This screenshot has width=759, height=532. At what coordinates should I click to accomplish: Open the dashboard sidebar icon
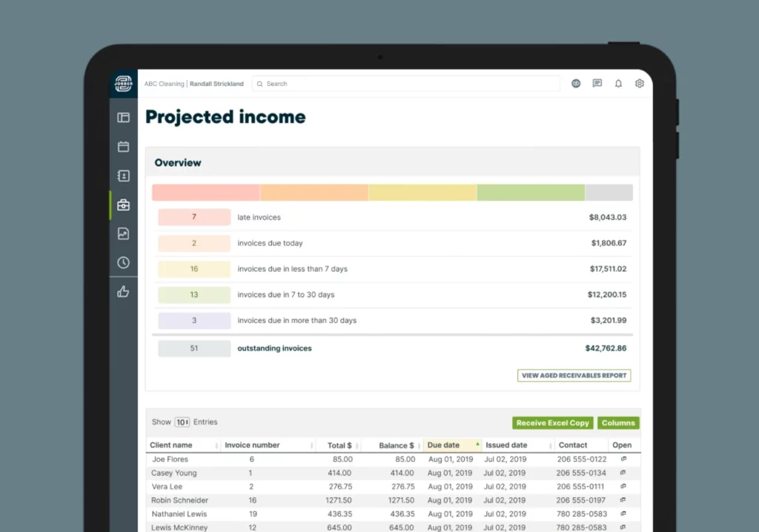(124, 118)
